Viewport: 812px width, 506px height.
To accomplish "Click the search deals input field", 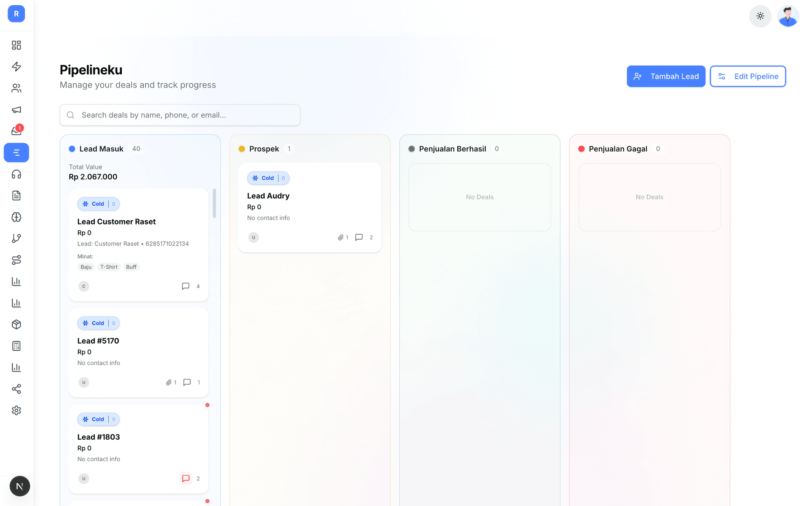I will tap(180, 115).
